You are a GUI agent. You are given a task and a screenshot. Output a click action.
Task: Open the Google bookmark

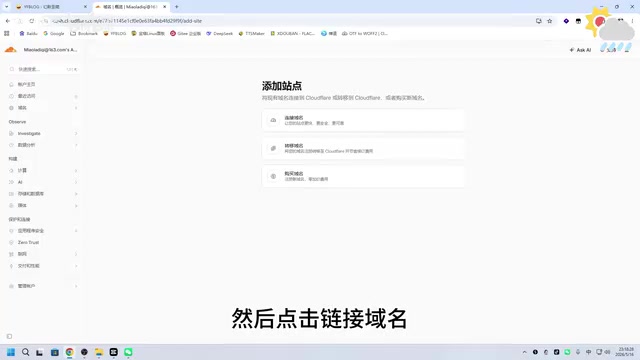[x=53, y=33]
